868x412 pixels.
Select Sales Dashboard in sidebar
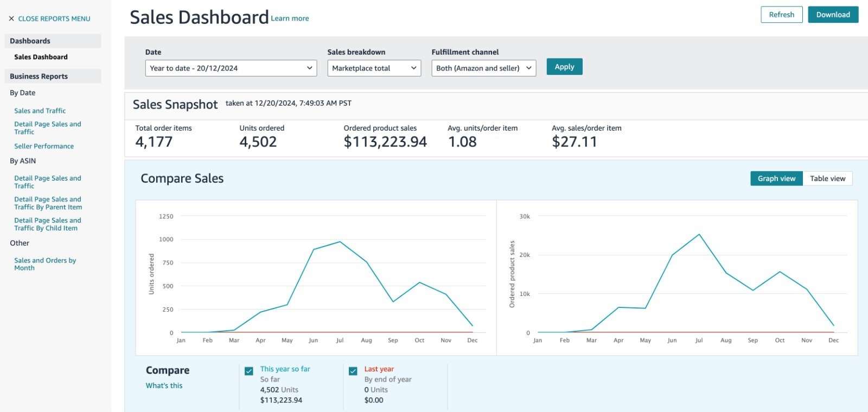pos(41,57)
